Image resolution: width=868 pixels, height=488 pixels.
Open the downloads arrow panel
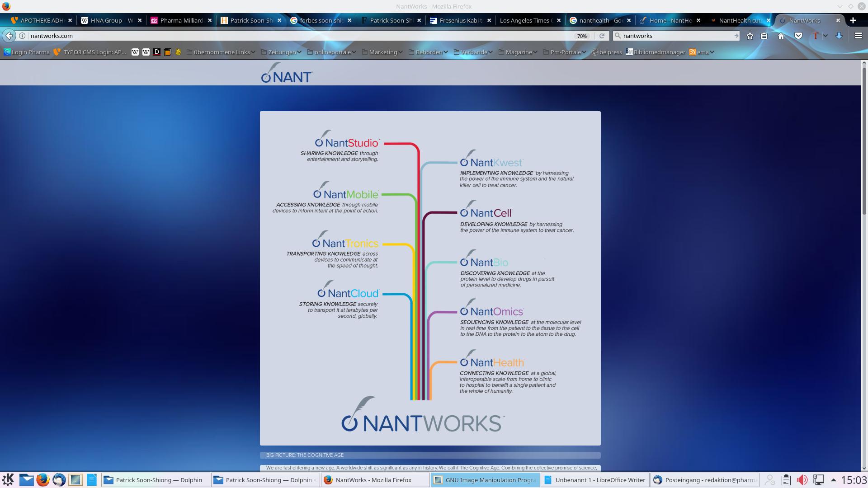(839, 36)
